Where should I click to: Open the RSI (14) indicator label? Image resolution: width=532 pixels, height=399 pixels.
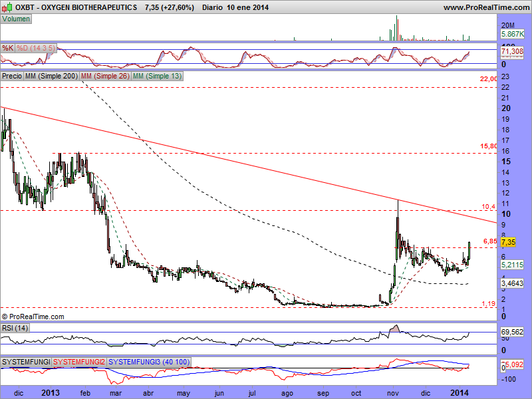point(15,328)
